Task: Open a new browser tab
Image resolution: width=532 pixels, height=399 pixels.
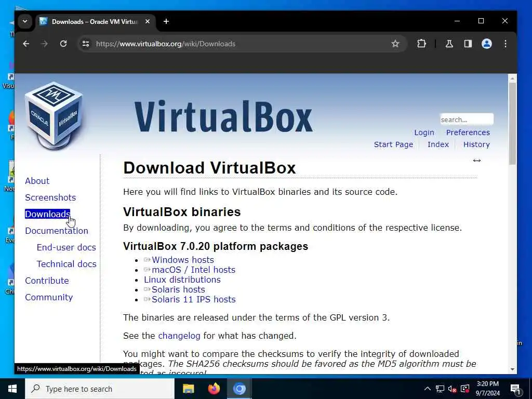Action: point(166,21)
